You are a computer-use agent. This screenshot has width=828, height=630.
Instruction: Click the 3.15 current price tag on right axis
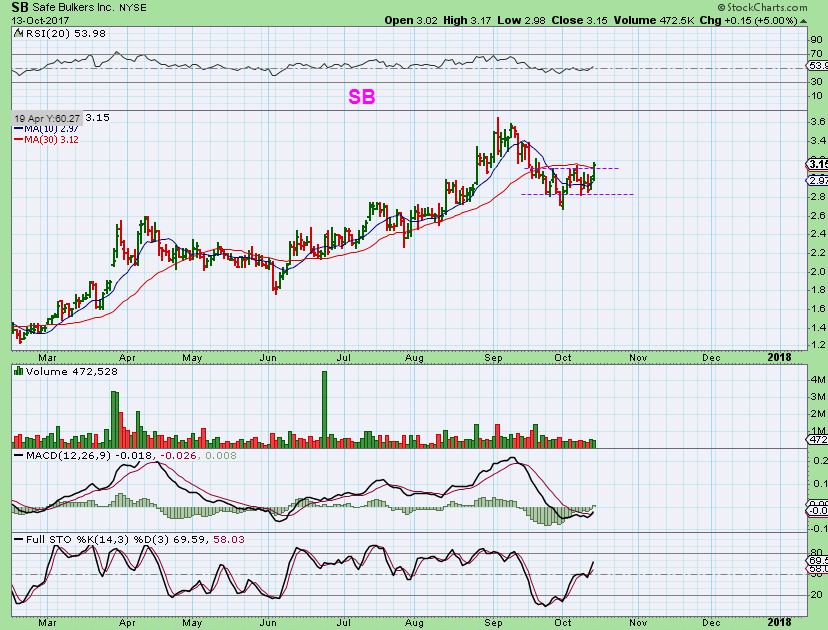click(x=816, y=164)
